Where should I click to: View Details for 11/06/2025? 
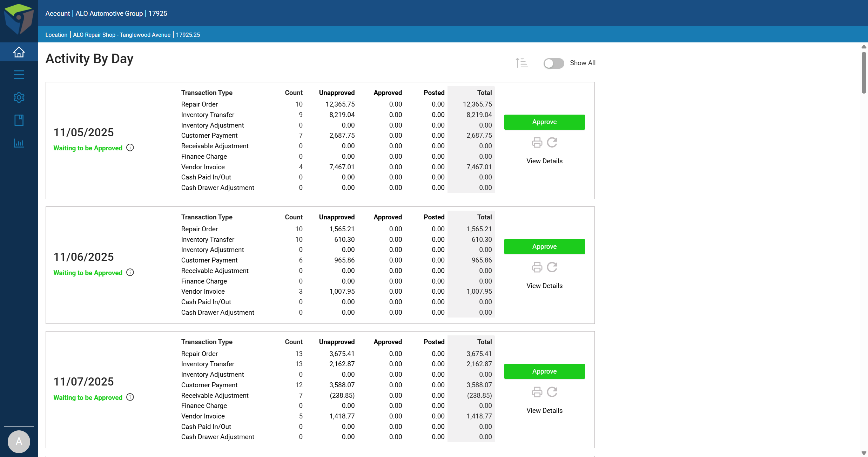pos(544,286)
